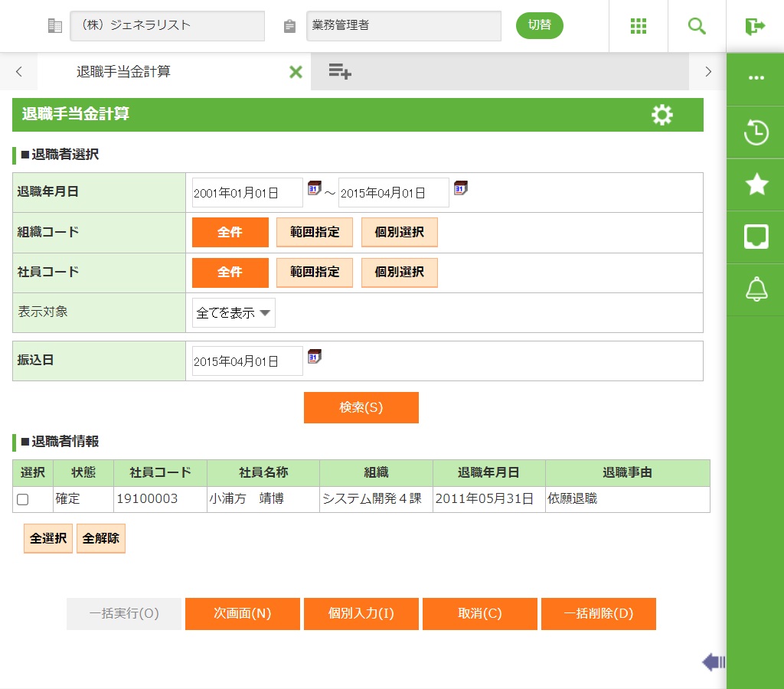This screenshot has width=784, height=689.
Task: Switch to the 退職手当金計算 tab
Action: pos(124,72)
